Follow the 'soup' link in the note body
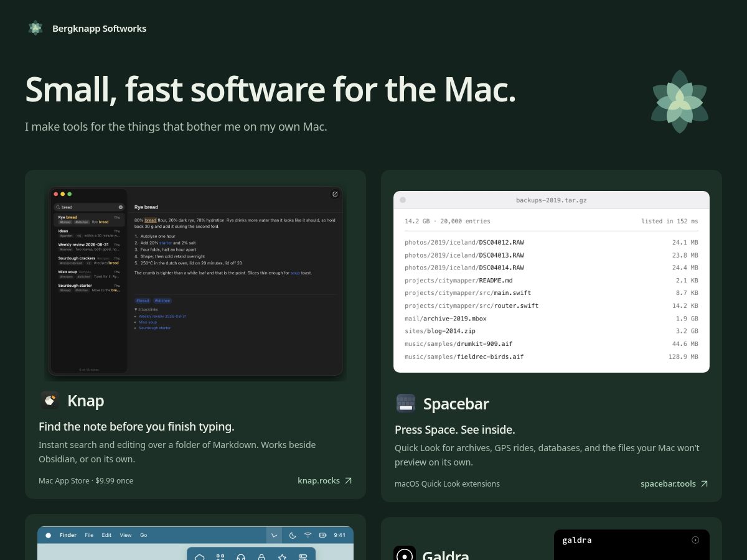 (x=295, y=273)
